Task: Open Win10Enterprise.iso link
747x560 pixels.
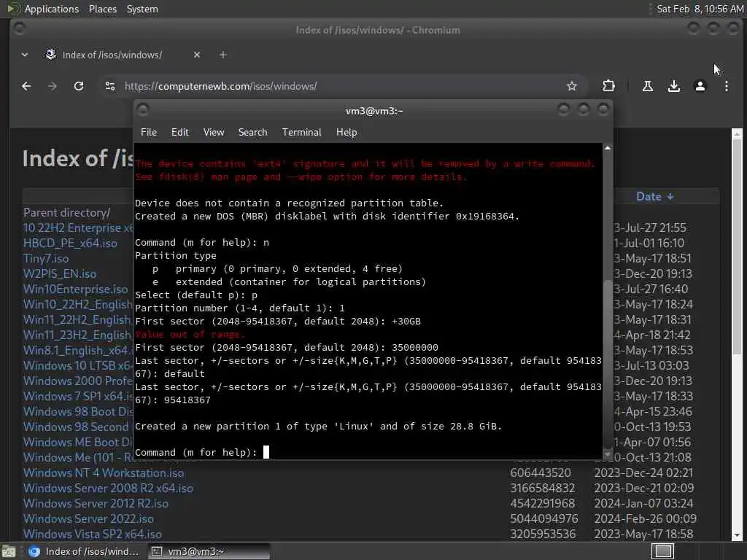Action: 75,289
